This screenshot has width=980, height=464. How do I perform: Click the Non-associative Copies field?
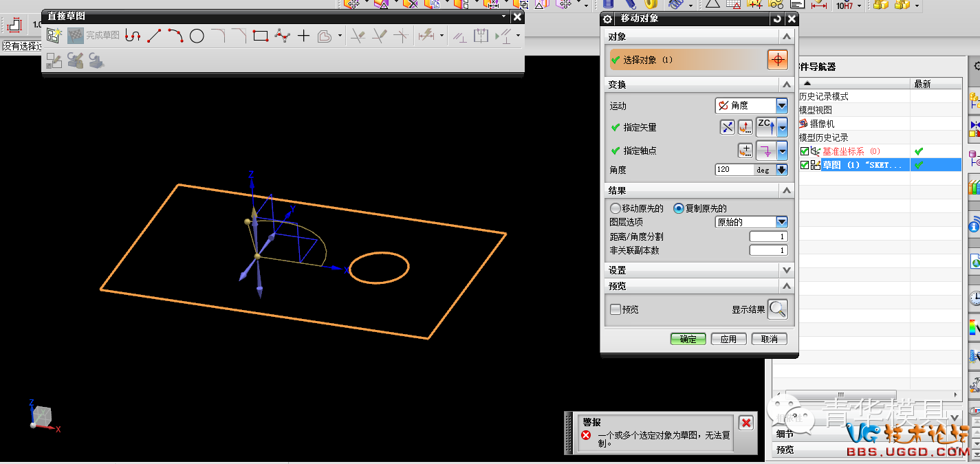768,250
